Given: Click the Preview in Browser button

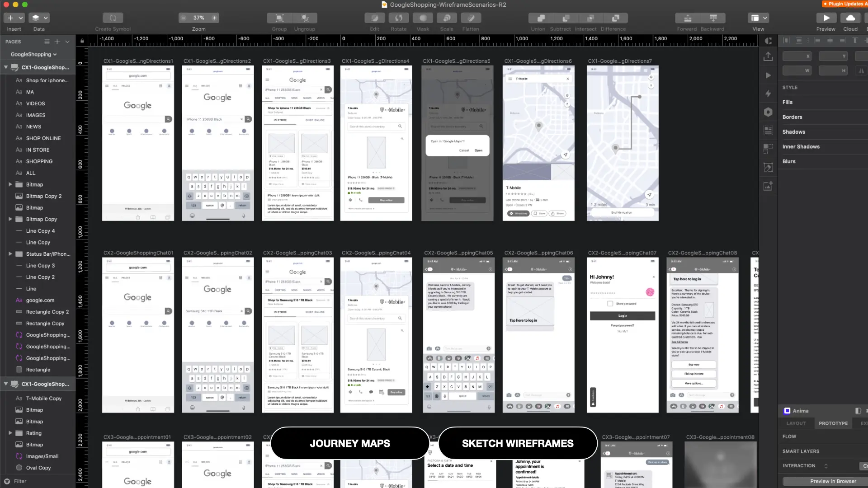Looking at the screenshot, I should coord(833,481).
